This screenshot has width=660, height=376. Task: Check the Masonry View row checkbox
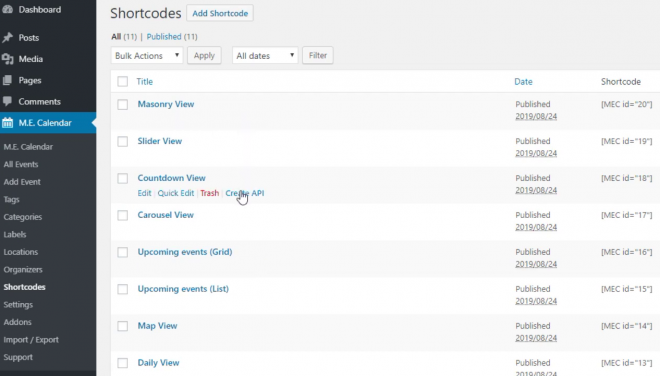[122, 104]
